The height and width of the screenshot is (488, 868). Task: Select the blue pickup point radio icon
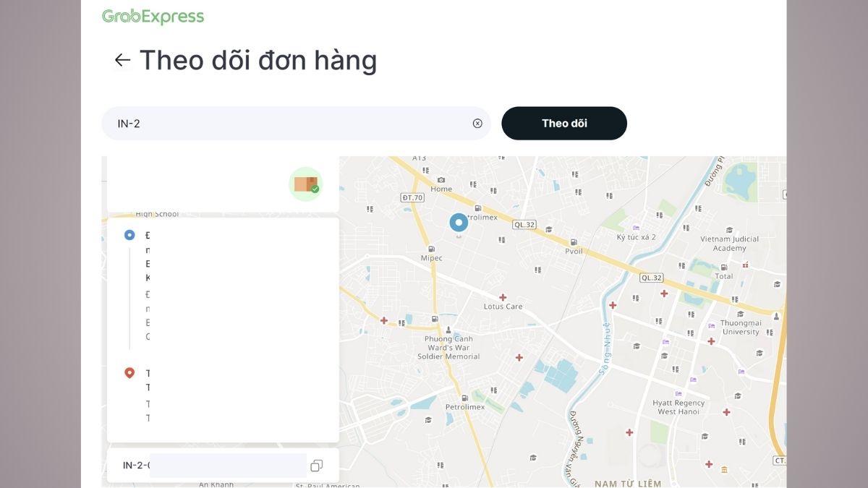[129, 235]
